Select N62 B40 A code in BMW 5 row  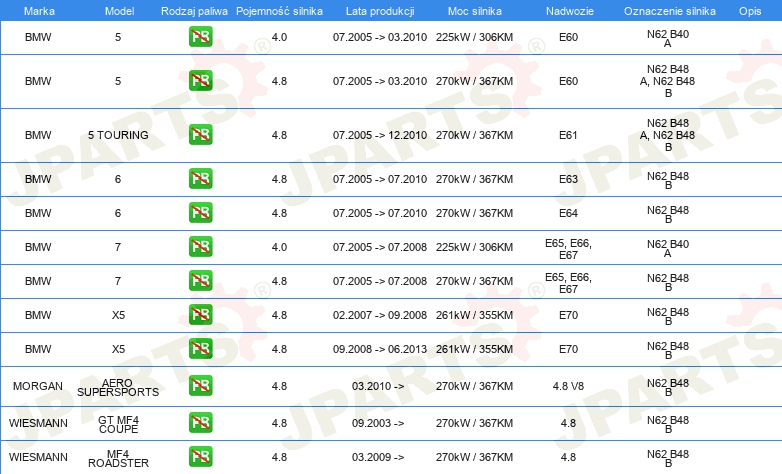click(x=668, y=38)
